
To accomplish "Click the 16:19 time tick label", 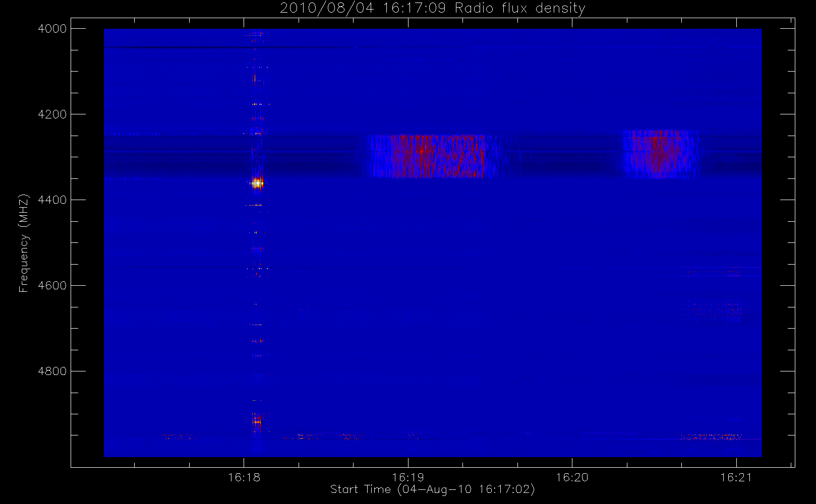I will point(408,477).
